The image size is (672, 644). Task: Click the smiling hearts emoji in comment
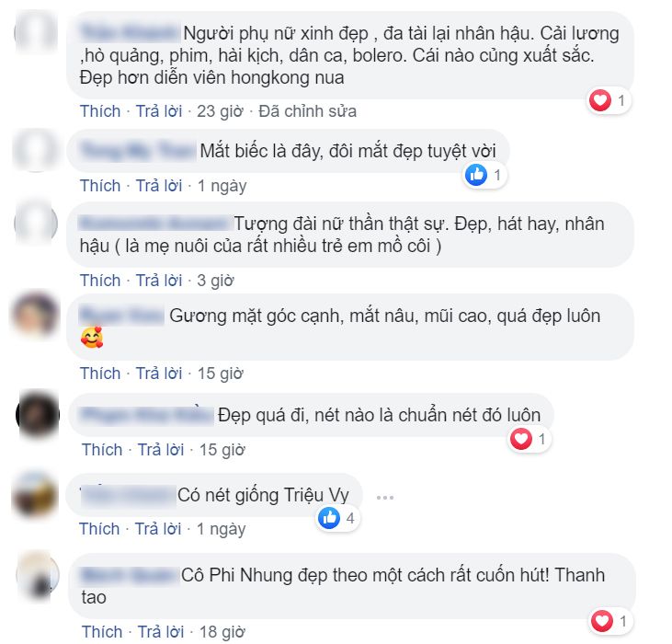coord(92,337)
